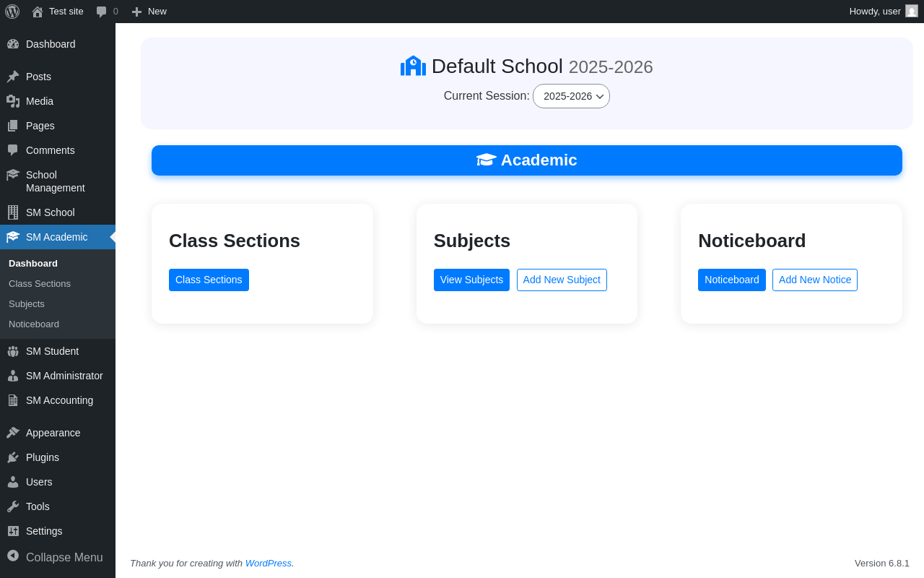Image resolution: width=924 pixels, height=578 pixels.
Task: Click the graduation cap in Academic banner
Action: (x=487, y=160)
